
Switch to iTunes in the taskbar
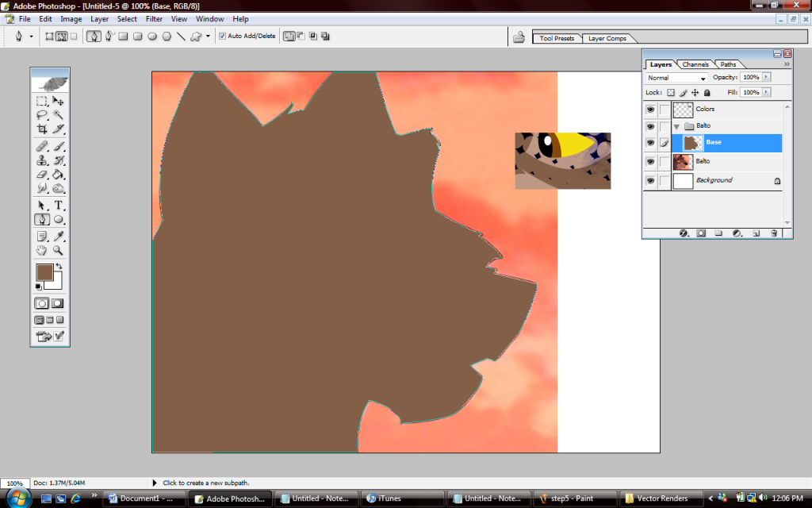403,498
